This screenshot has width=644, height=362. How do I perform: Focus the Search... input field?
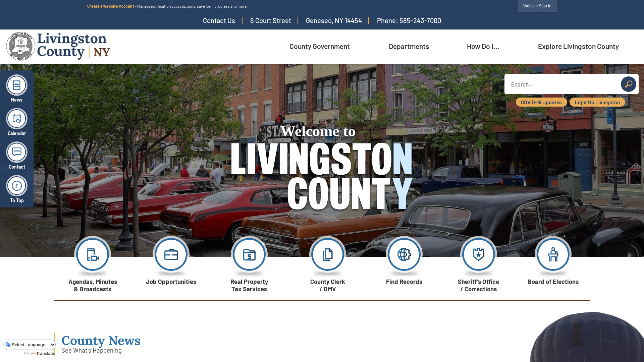pos(562,84)
